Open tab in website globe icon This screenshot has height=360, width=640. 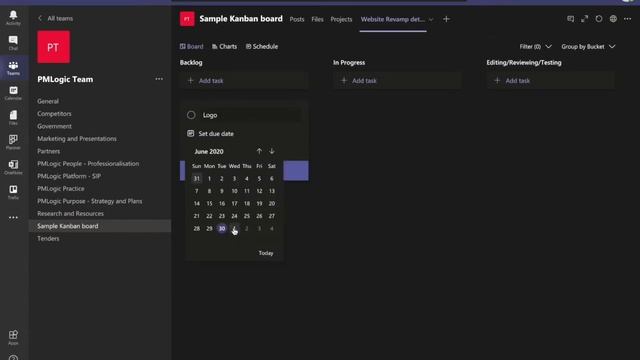click(x=613, y=19)
